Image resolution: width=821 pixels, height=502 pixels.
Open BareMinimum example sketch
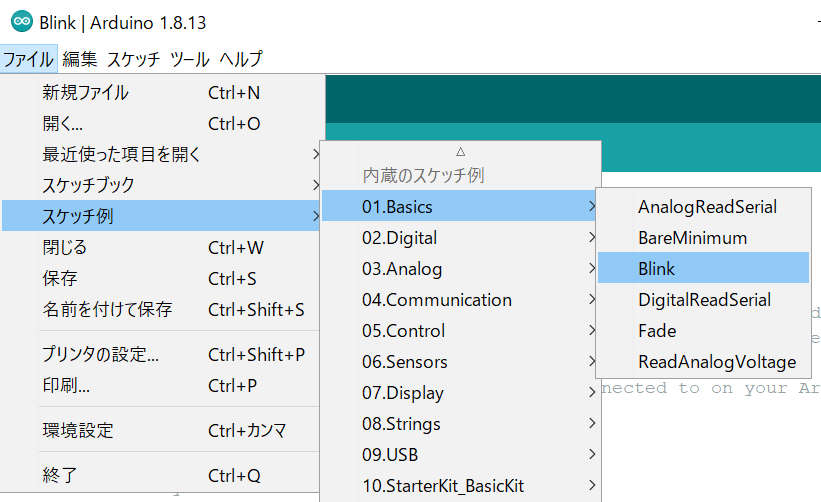tap(703, 238)
